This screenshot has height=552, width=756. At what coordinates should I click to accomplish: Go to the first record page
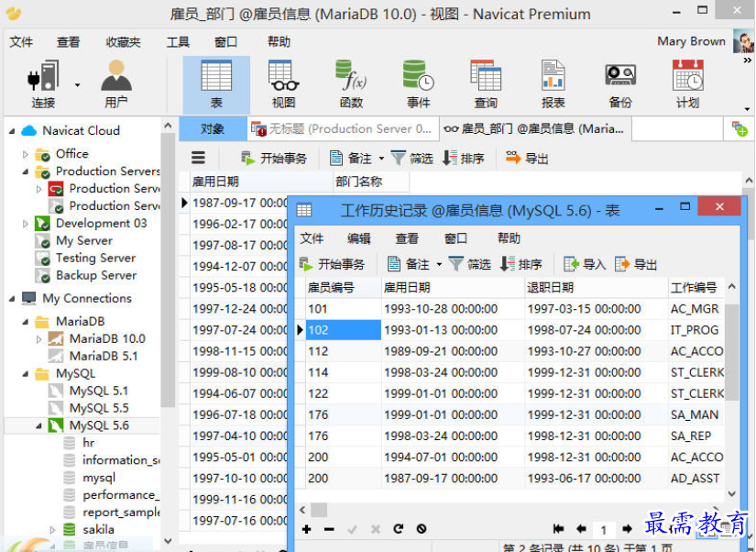[558, 529]
